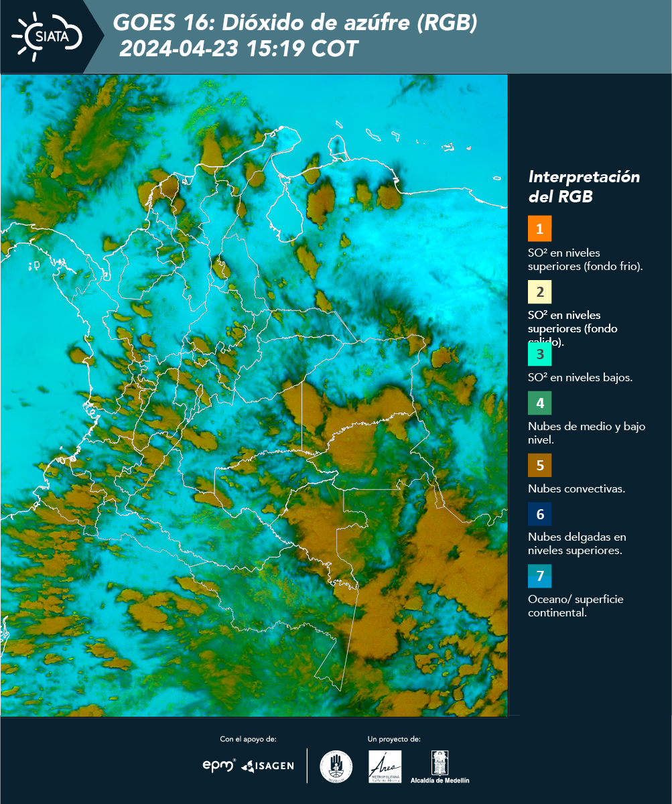Click the epm logo
Screen dimensions: 672x804
(x=220, y=765)
